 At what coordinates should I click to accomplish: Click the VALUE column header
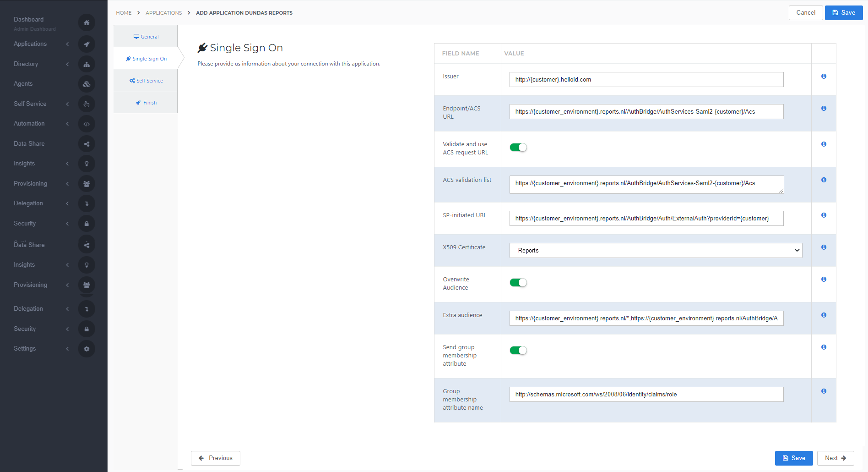click(514, 54)
